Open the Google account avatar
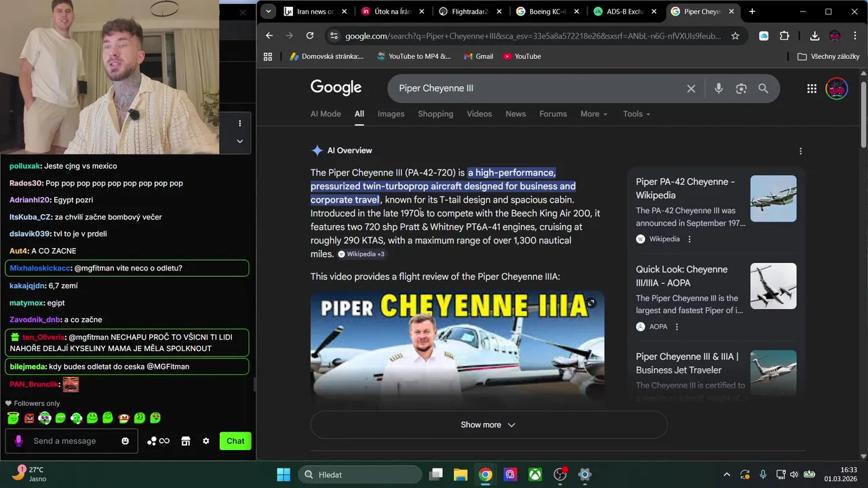The image size is (868, 488). pos(837,88)
